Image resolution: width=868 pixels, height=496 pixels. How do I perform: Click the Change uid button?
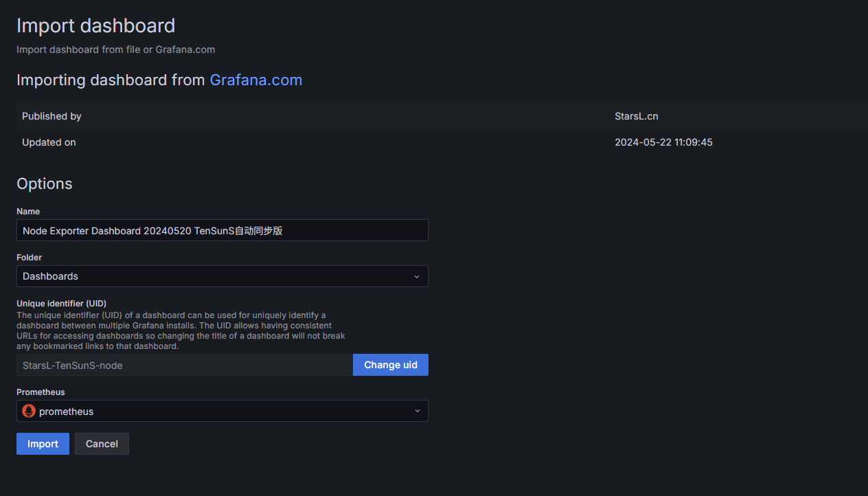[x=391, y=365]
